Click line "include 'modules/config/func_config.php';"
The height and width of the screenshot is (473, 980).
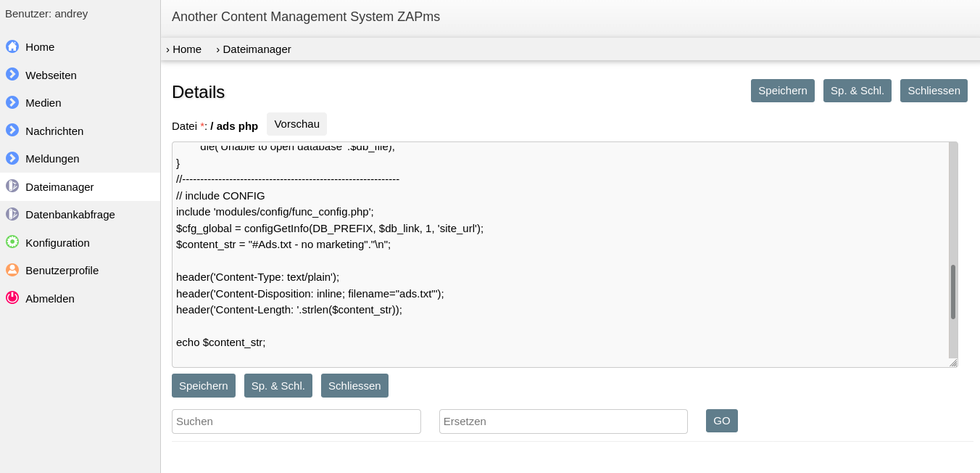(x=275, y=212)
